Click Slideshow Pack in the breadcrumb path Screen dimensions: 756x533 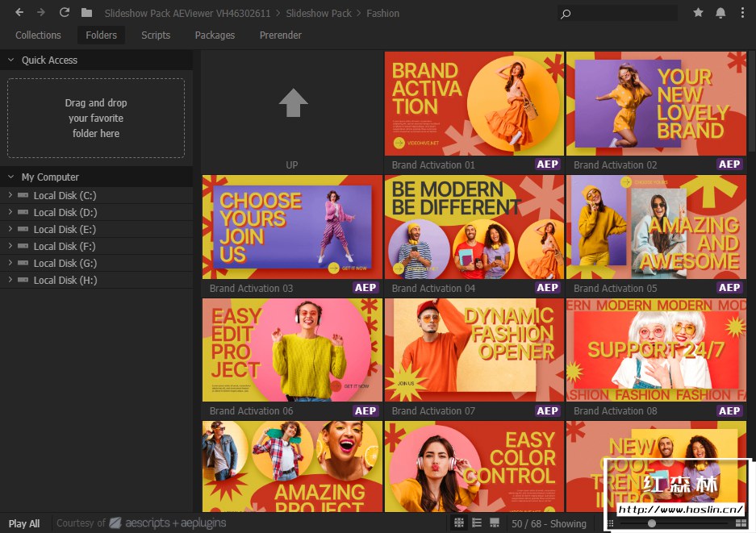pyautogui.click(x=319, y=13)
